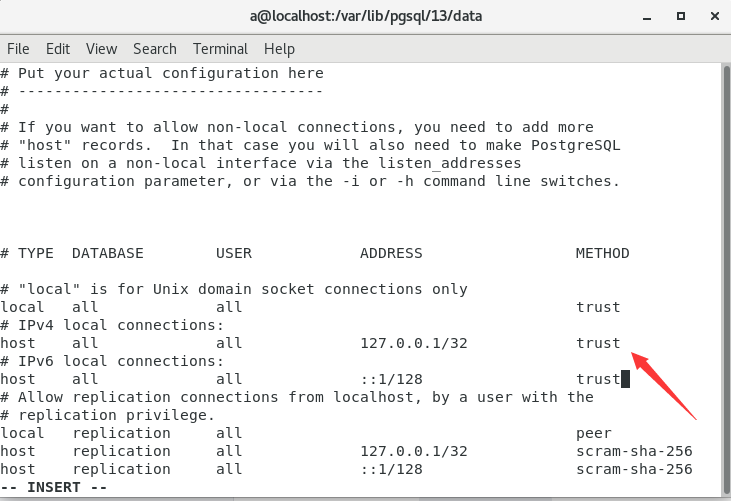This screenshot has height=501, width=731.
Task: Click the IPv4 127.0.0.1/32 trust method
Action: [x=598, y=343]
